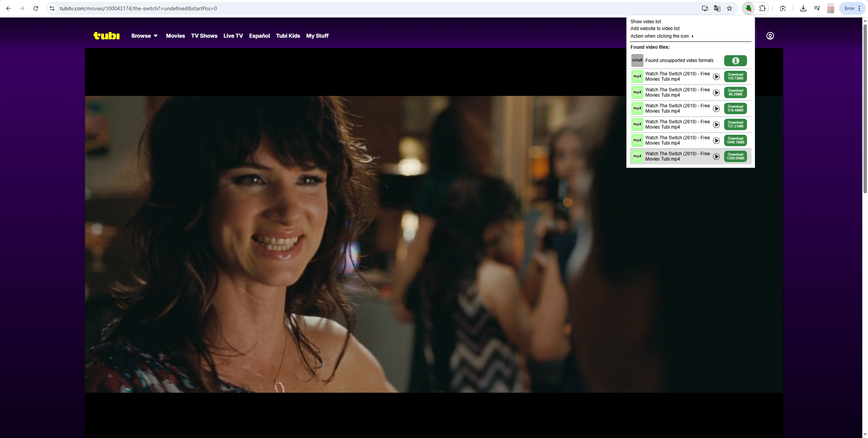Viewport: 868px width, 438px height.
Task: Expand the Browse dropdown menu
Action: click(144, 36)
